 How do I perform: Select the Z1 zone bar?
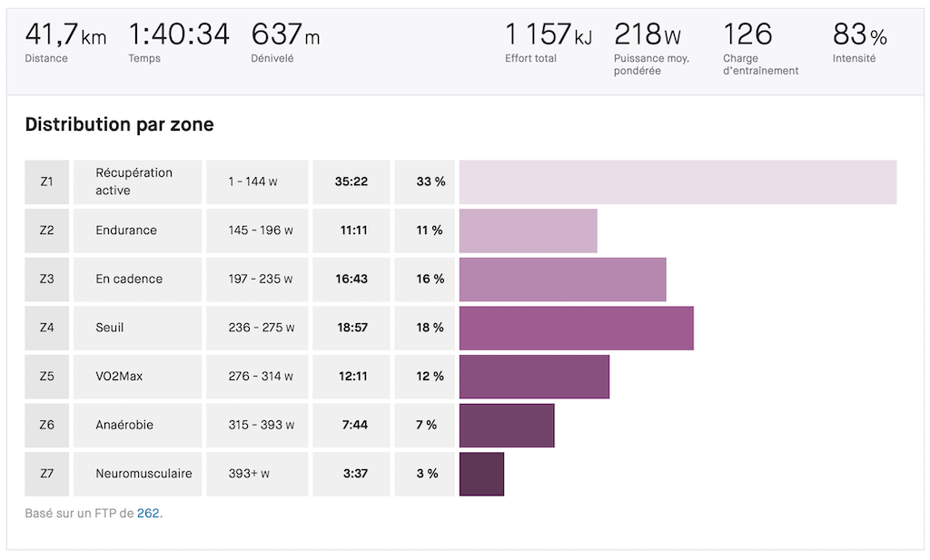click(x=678, y=182)
